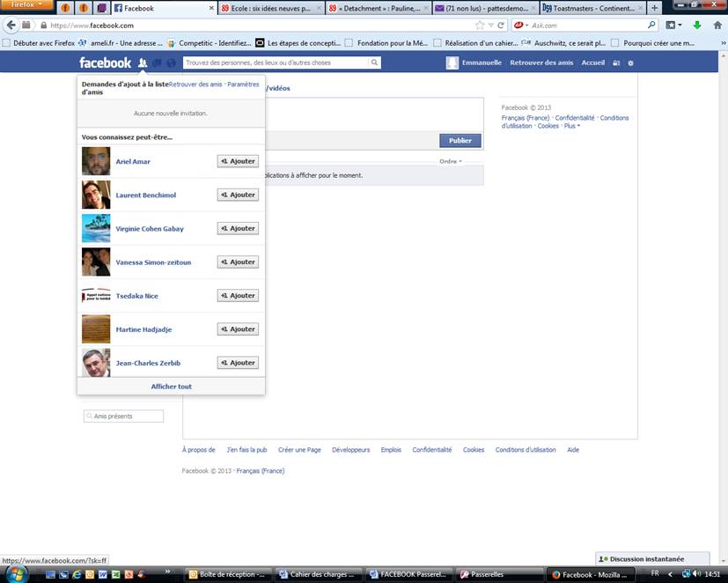728x583 pixels.
Task: Open Laurent Benchimol's profile photo
Action: 96,195
